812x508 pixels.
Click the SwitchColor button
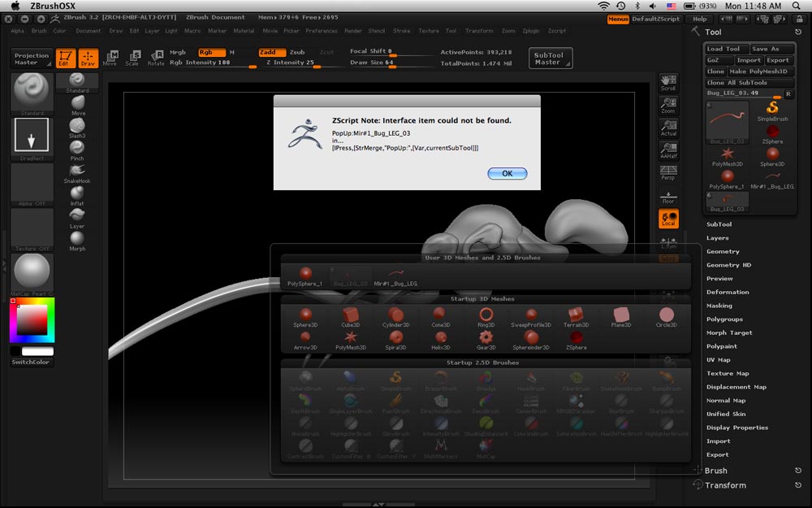(32, 362)
